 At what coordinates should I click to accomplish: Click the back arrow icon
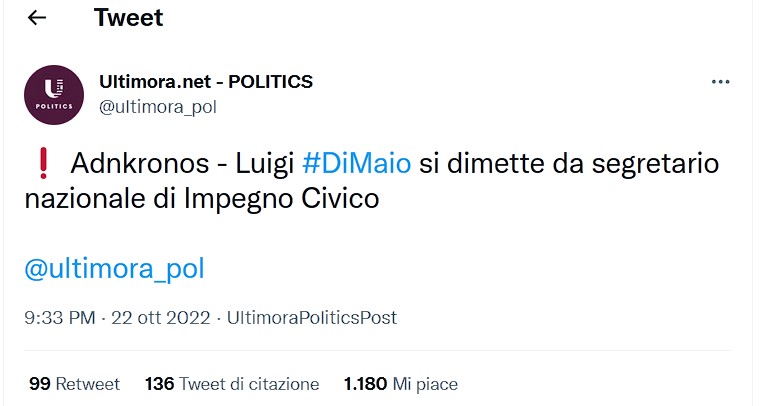[x=36, y=18]
